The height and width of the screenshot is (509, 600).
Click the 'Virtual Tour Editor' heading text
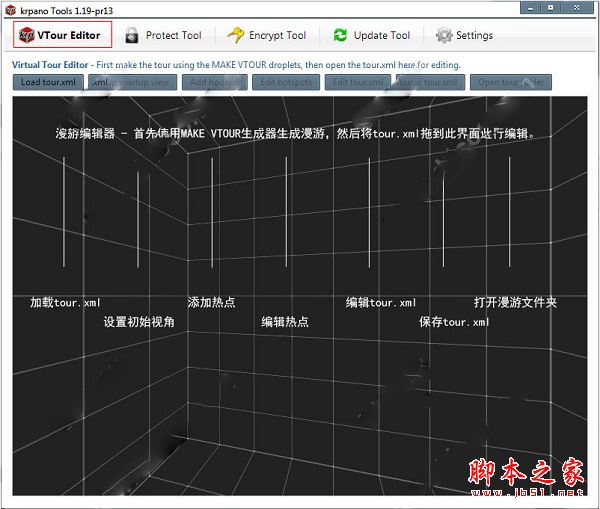(x=50, y=65)
